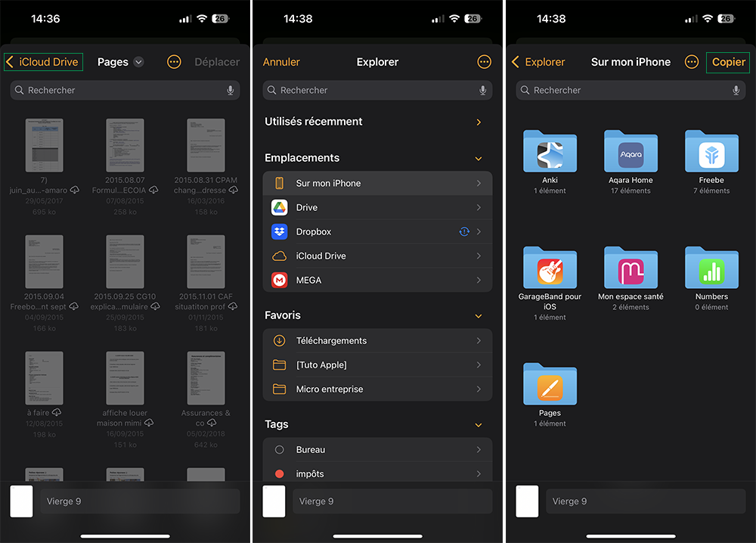The height and width of the screenshot is (543, 756).
Task: Open the affiche louer maison mimi document
Action: tap(125, 378)
